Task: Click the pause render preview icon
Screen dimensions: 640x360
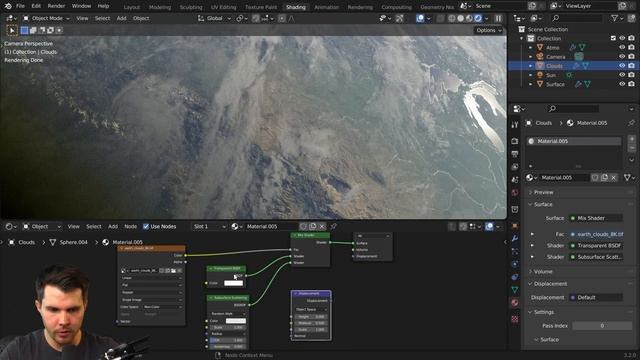Action: 498,18
